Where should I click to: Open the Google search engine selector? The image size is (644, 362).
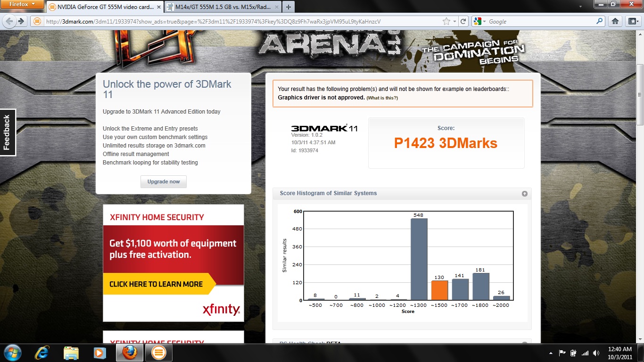479,21
